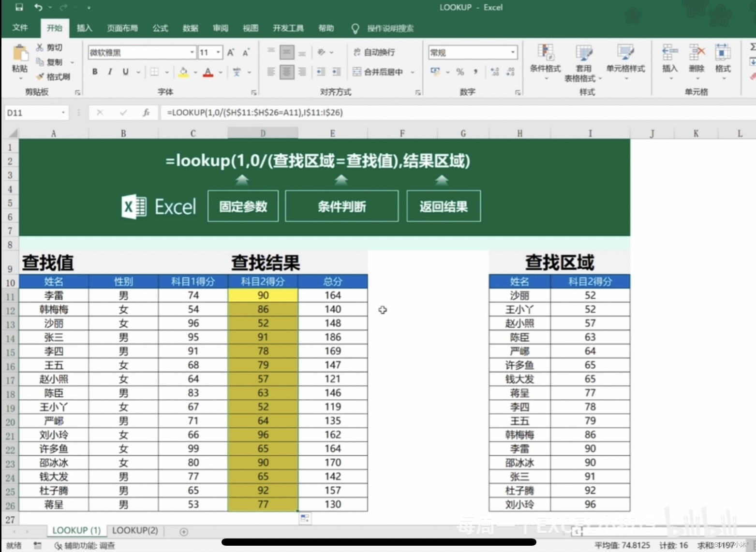The width and height of the screenshot is (756, 552).
Task: Click the Borders grid icon
Action: coord(154,72)
